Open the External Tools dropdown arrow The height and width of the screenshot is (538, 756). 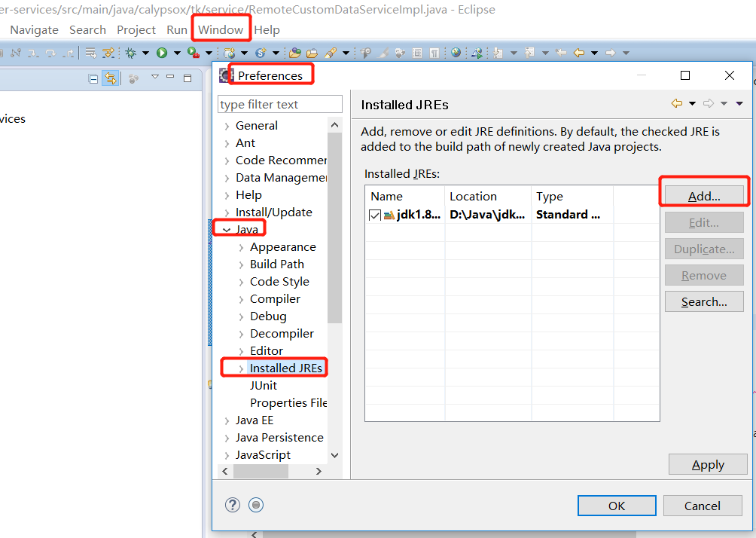coord(209,53)
